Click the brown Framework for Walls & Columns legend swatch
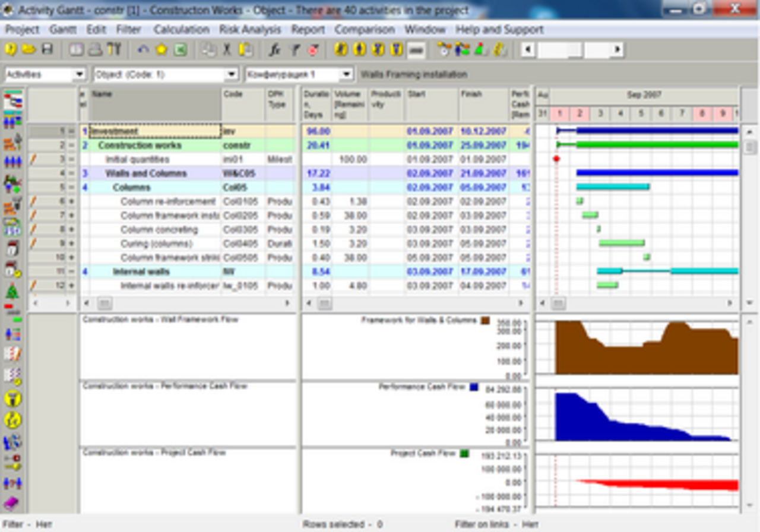 click(x=485, y=321)
